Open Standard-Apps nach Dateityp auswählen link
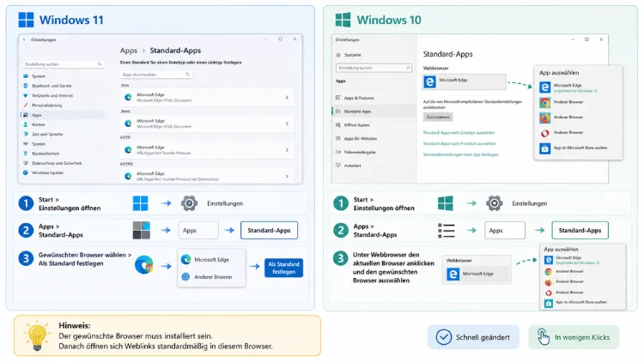This screenshot has height=362, width=644. point(459,133)
